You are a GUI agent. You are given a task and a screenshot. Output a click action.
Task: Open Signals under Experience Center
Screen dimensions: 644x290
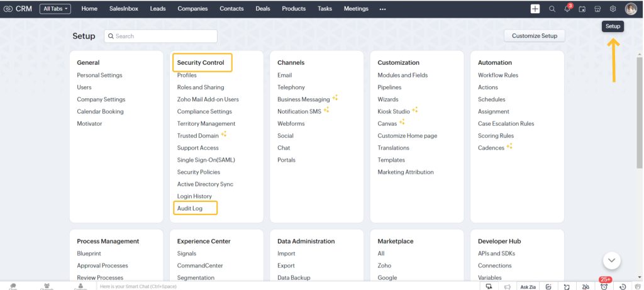(186, 254)
